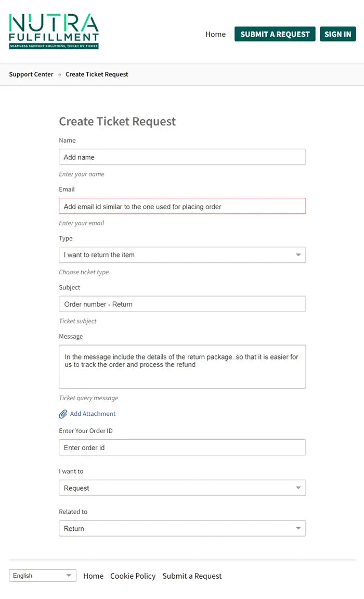
Task: Open the English language selector in the footer
Action: tap(42, 576)
